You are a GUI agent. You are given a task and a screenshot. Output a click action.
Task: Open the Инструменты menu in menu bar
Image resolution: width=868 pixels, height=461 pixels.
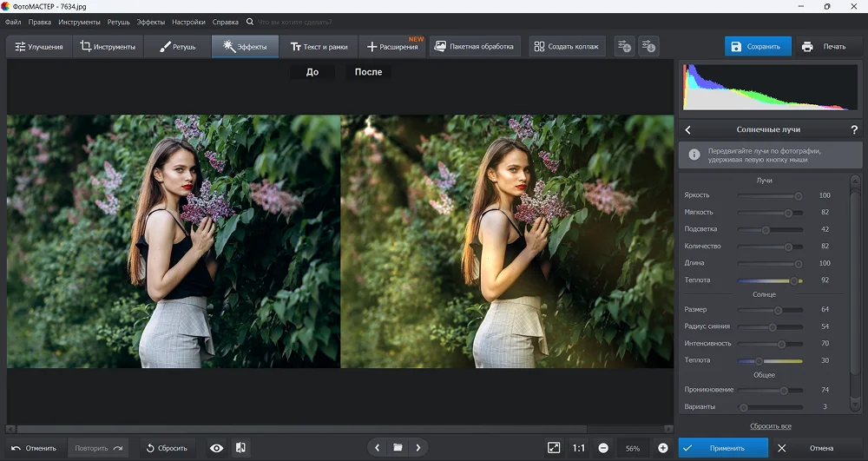(79, 22)
